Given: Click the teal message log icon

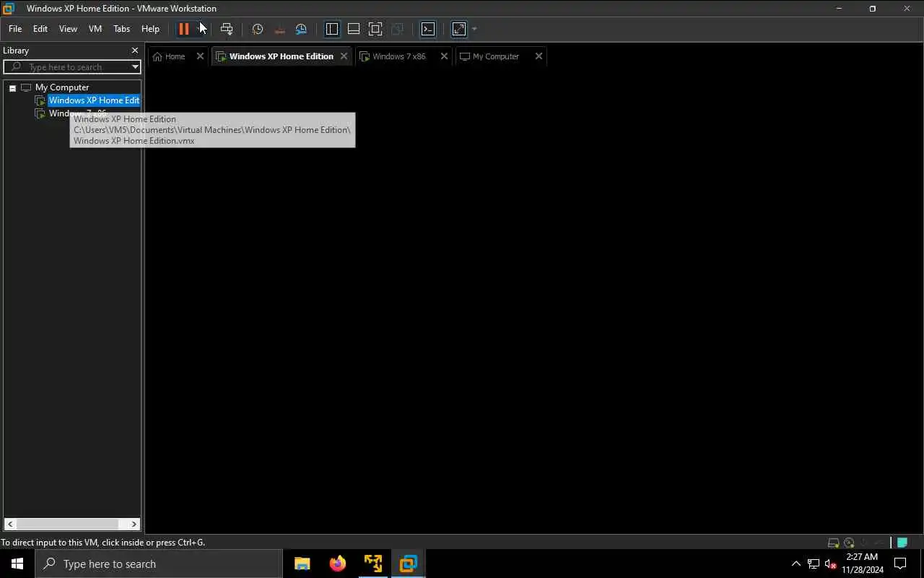Looking at the screenshot, I should [x=902, y=543].
